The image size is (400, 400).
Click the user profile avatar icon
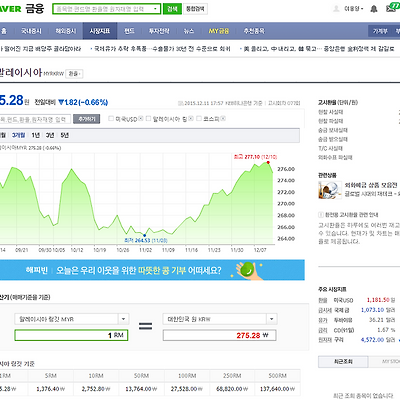336,9
